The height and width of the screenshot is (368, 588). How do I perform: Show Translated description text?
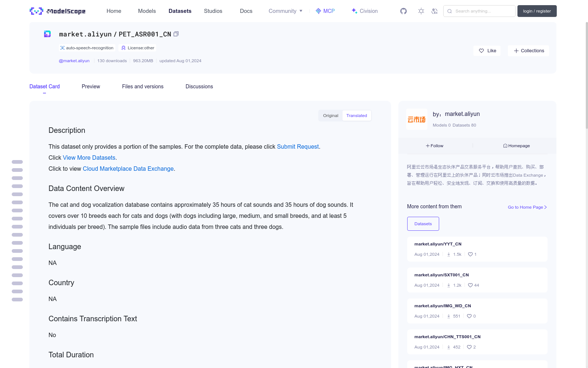coord(356,116)
